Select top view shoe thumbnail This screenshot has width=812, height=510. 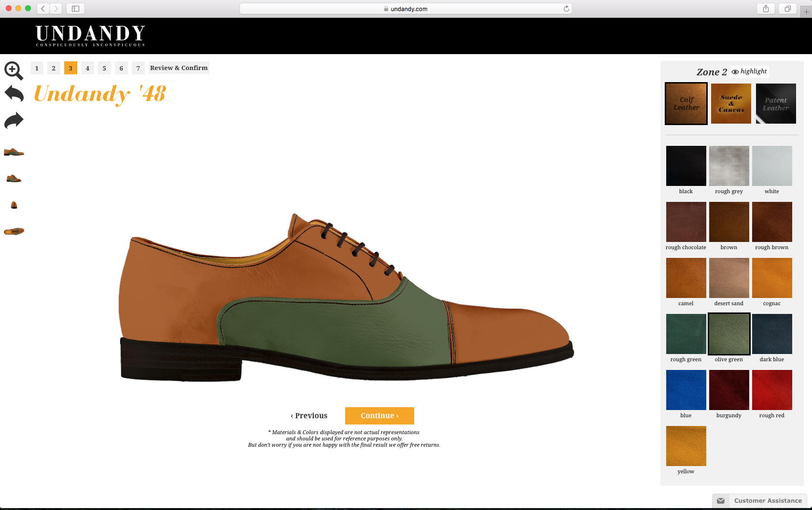tap(14, 231)
